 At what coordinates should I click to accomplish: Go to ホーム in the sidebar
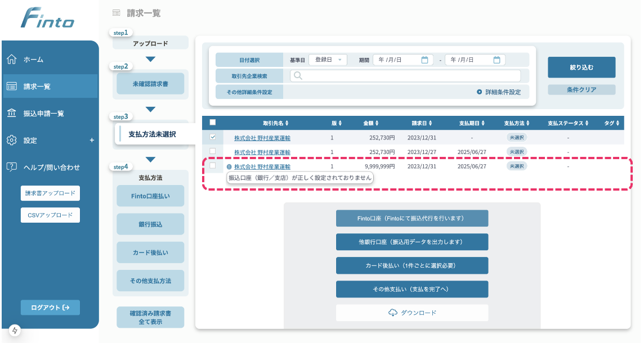(x=33, y=60)
